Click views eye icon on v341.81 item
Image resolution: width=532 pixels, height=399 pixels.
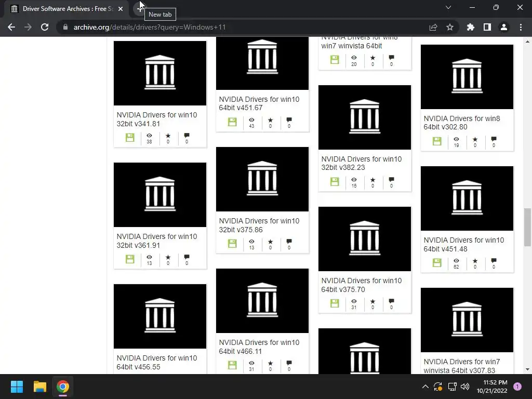coord(149,136)
